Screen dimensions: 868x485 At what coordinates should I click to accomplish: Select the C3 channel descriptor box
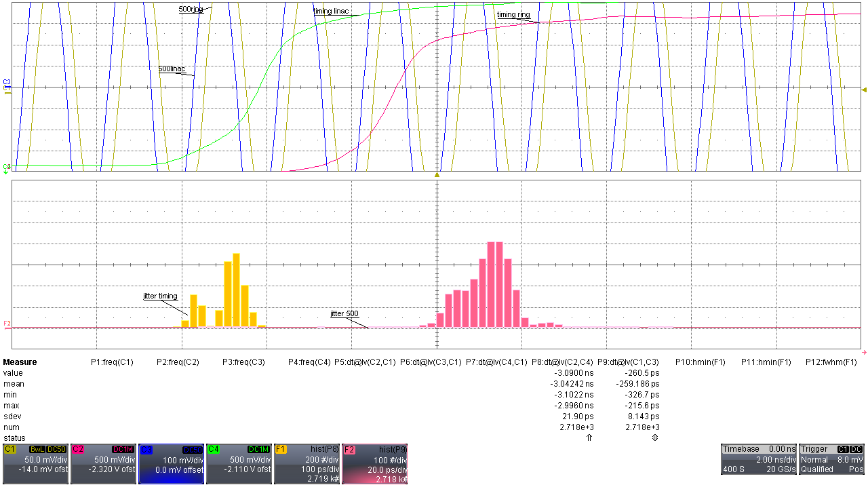171,464
